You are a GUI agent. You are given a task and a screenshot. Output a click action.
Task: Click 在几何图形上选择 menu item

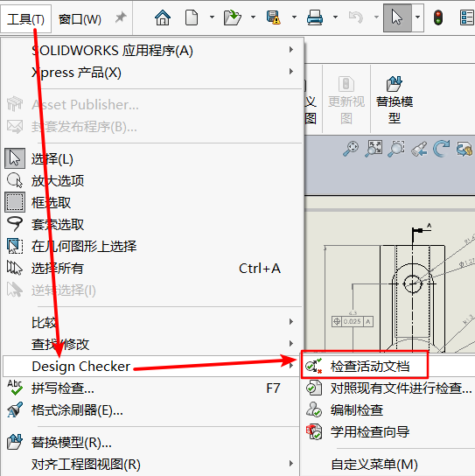(152, 246)
